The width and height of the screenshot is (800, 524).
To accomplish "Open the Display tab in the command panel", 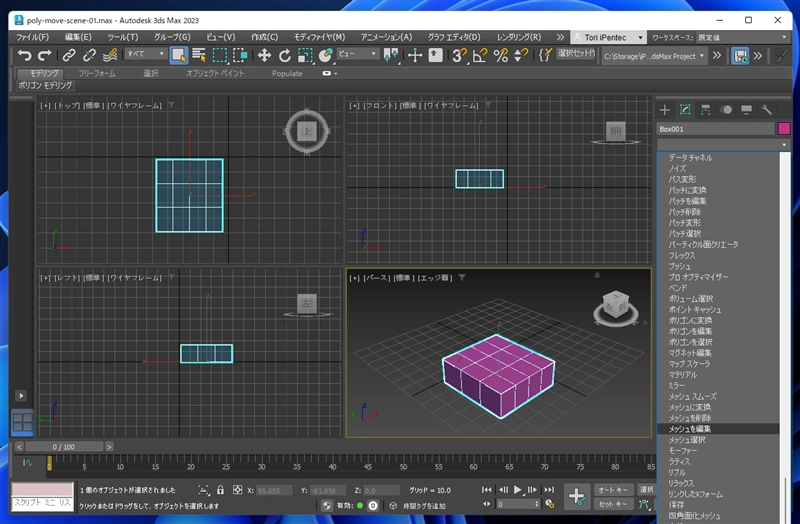I will point(746,110).
